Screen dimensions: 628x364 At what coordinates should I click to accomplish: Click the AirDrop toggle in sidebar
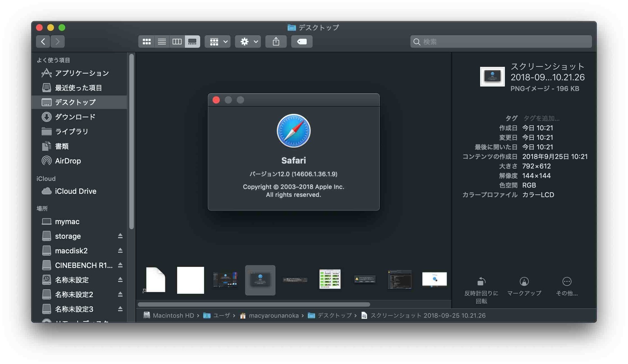(x=68, y=161)
